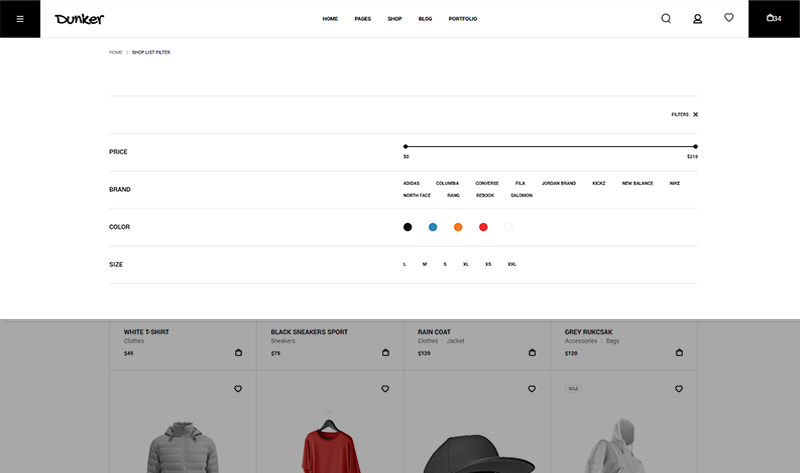
Task: Open the shopping cart with 34 items
Action: tap(773, 18)
